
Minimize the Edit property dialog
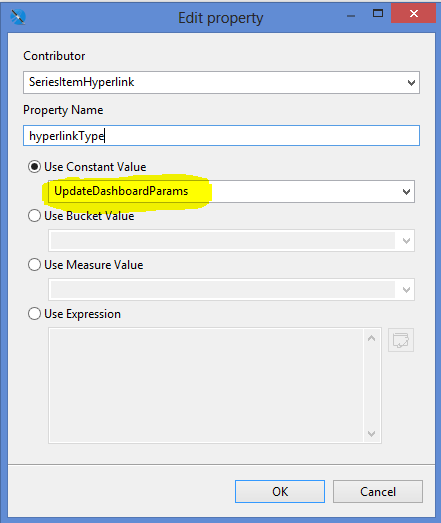tap(351, 15)
